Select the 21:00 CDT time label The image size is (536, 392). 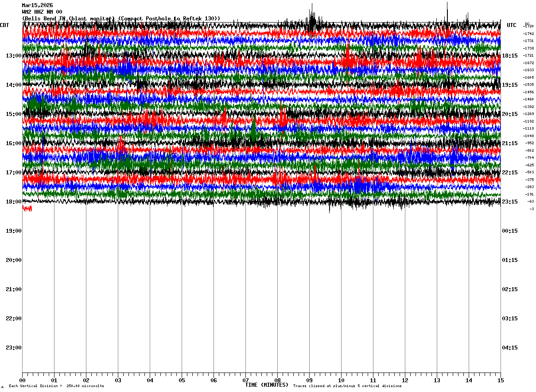pyautogui.click(x=13, y=289)
